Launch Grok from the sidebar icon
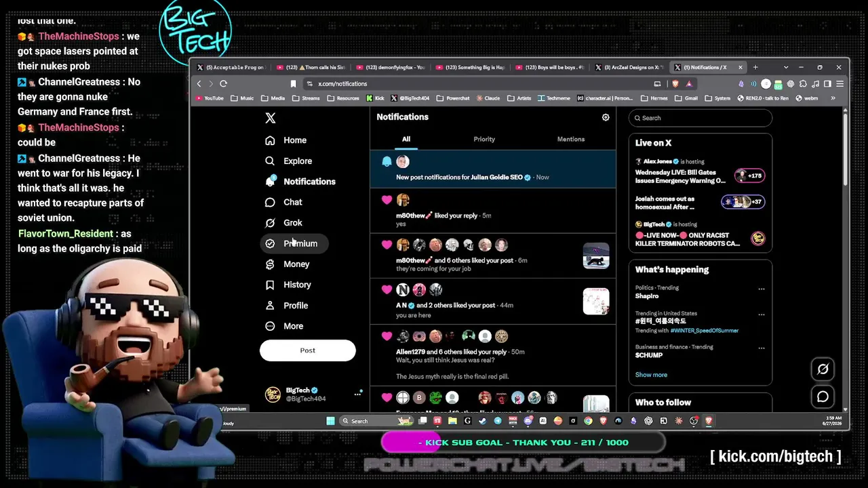The width and height of the screenshot is (868, 488). (x=270, y=222)
